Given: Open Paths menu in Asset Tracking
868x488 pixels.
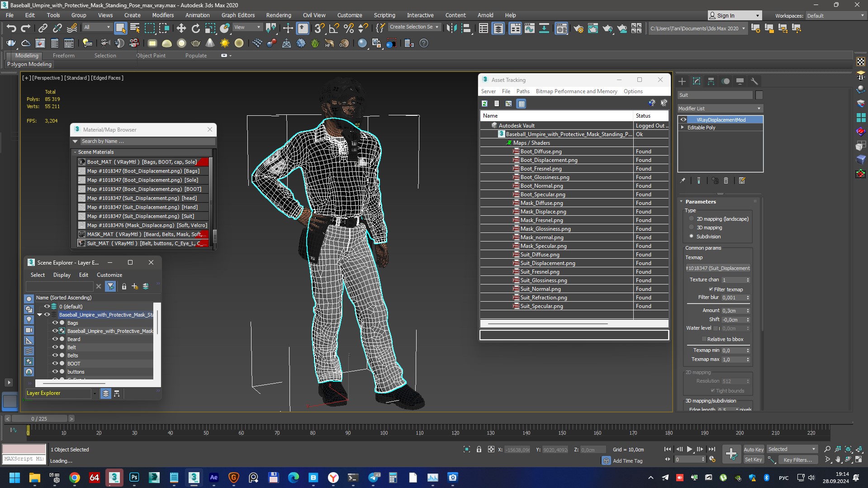Looking at the screenshot, I should click(x=523, y=91).
